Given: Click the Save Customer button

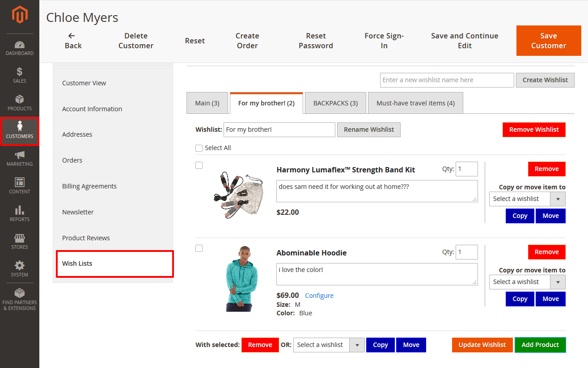Looking at the screenshot, I should [x=549, y=41].
